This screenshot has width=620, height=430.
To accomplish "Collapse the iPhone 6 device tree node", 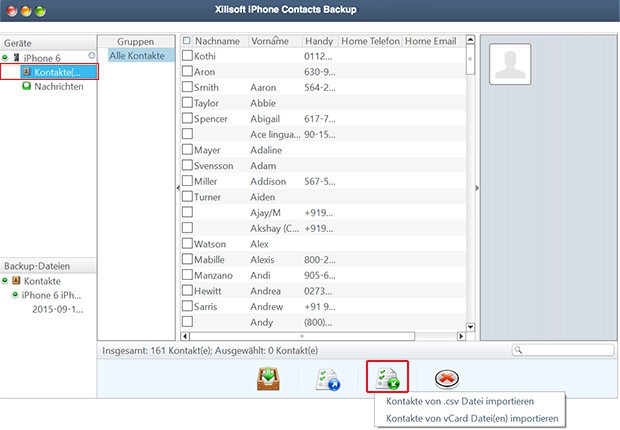I will [x=5, y=58].
